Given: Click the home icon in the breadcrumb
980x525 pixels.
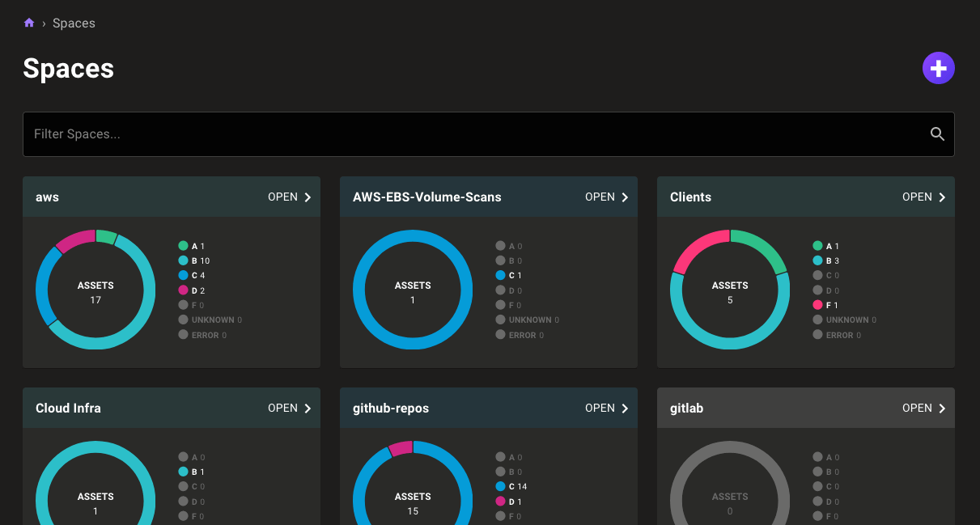Looking at the screenshot, I should [29, 23].
